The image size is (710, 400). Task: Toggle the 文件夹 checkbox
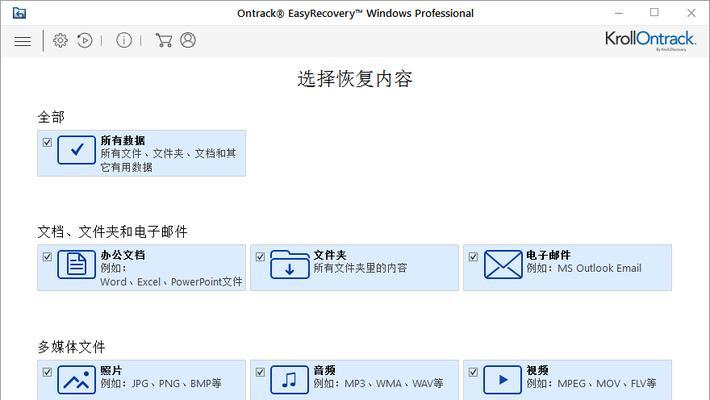pyautogui.click(x=260, y=257)
